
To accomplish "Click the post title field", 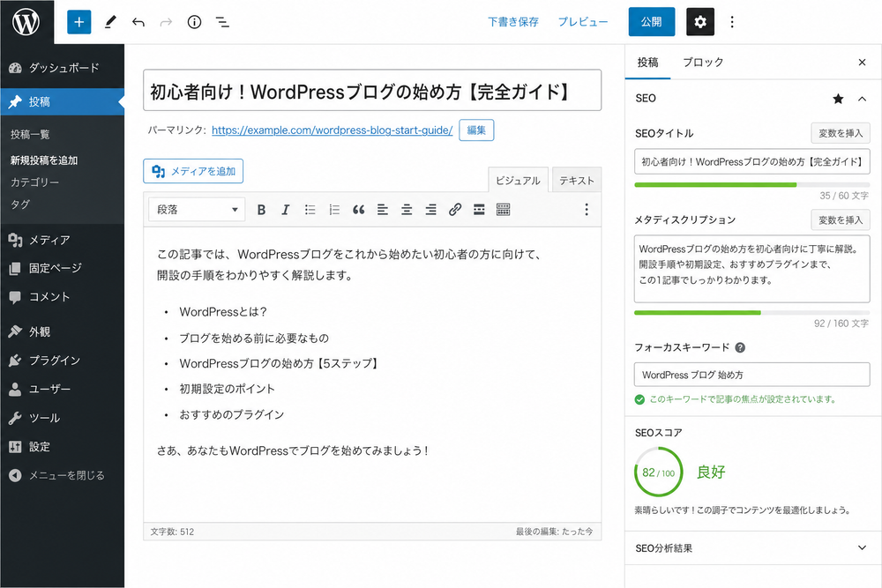I will [372, 90].
